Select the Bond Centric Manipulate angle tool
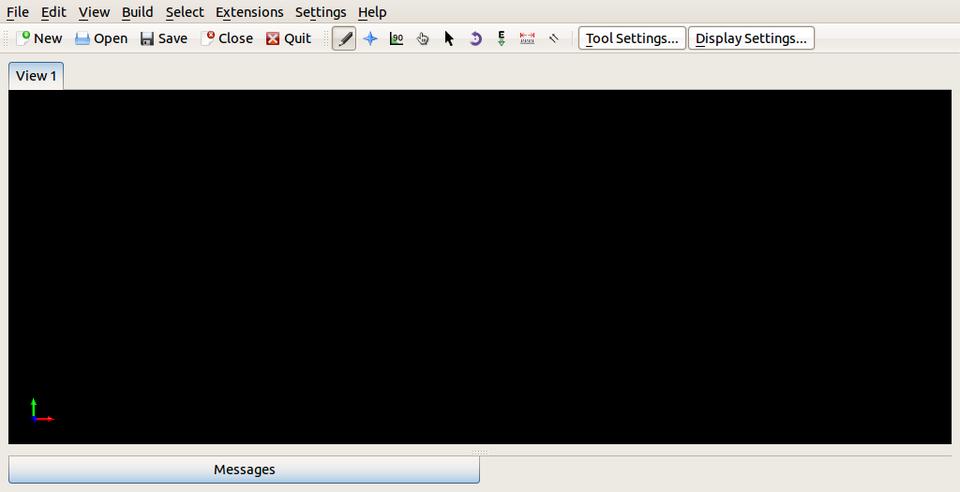Viewport: 960px width, 492px height. pos(397,39)
